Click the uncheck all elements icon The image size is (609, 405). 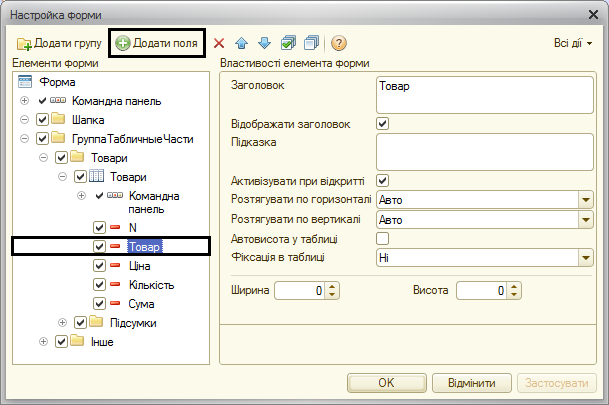point(311,43)
